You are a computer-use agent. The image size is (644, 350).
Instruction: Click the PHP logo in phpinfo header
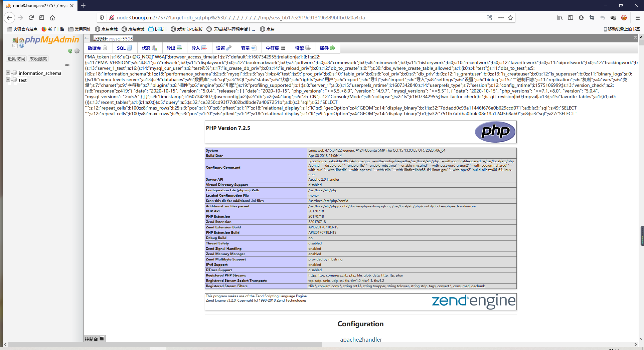point(495,132)
